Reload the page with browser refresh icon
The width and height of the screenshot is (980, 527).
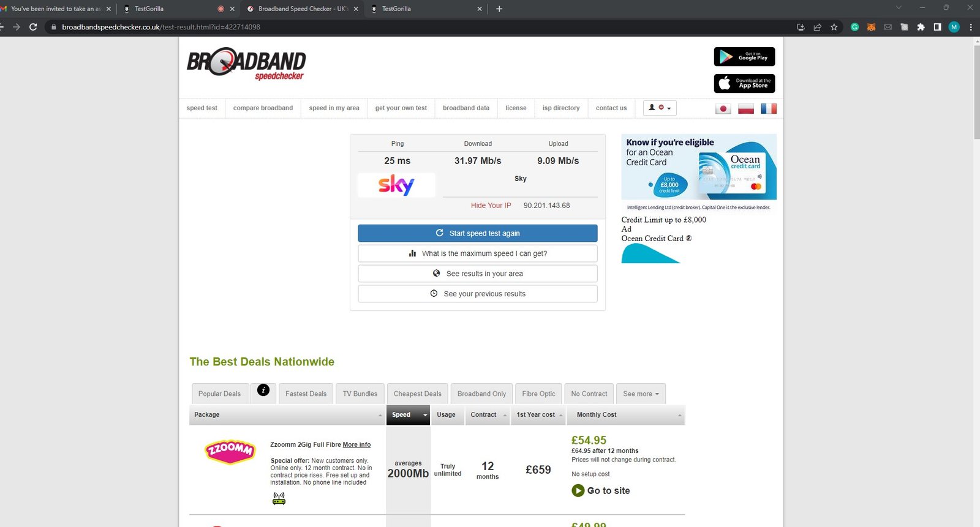33,27
